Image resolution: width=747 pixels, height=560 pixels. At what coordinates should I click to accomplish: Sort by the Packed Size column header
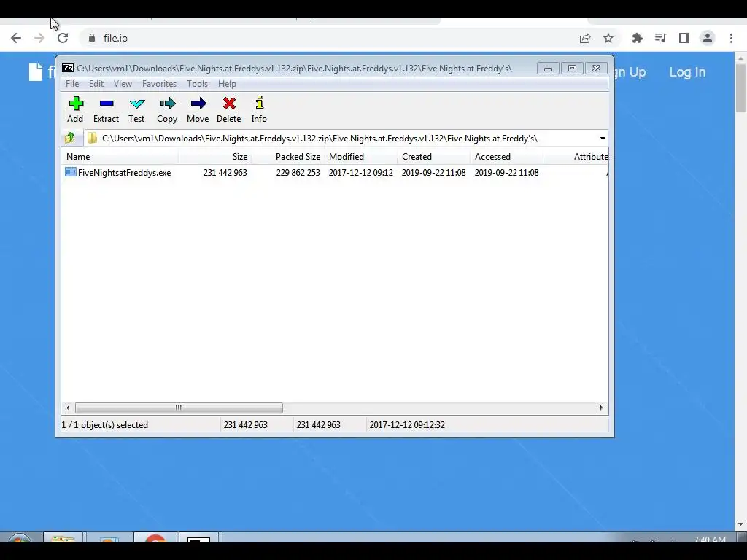287,157
